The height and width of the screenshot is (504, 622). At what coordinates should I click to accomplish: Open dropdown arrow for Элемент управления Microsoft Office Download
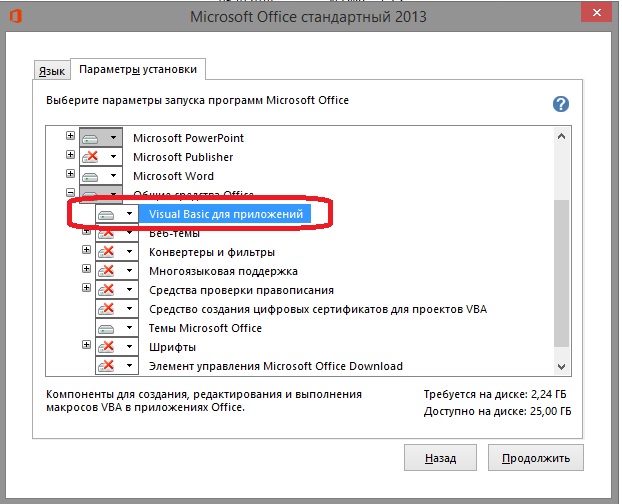pos(129,366)
